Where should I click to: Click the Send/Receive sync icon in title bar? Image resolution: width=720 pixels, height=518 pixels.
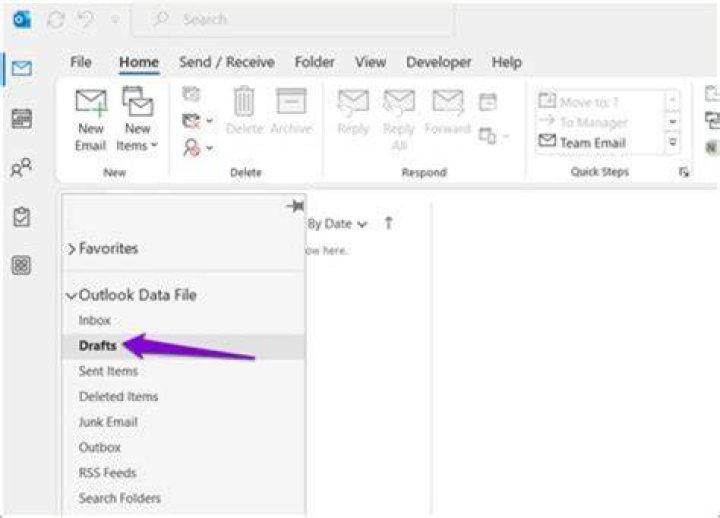point(56,19)
